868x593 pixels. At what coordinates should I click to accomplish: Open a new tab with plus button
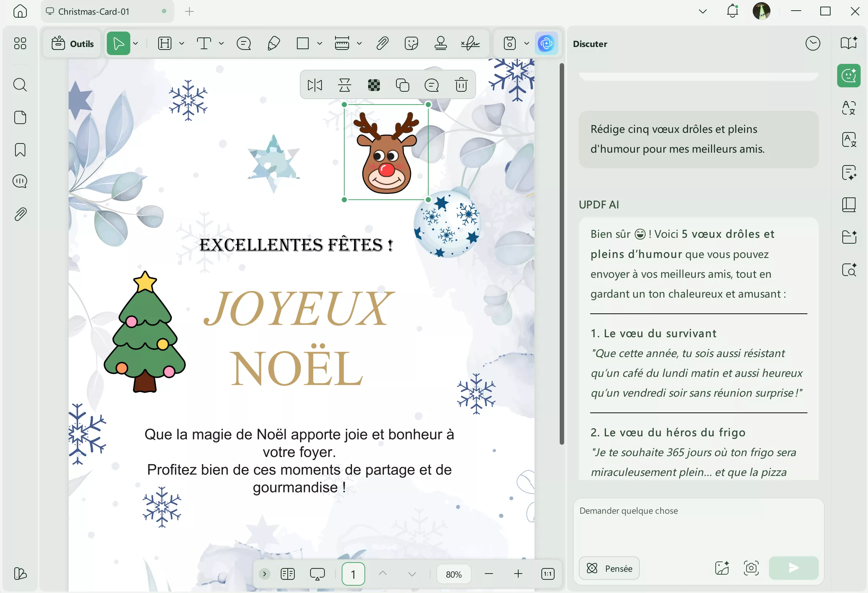189,12
